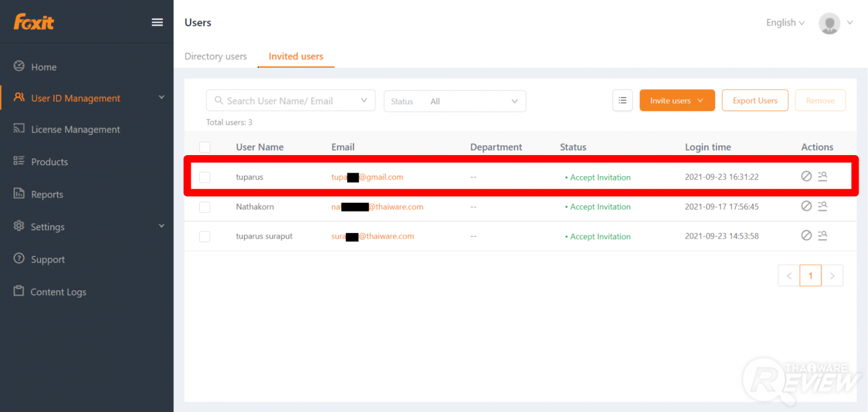
Task: Click the search magnifier icon
Action: pos(219,100)
